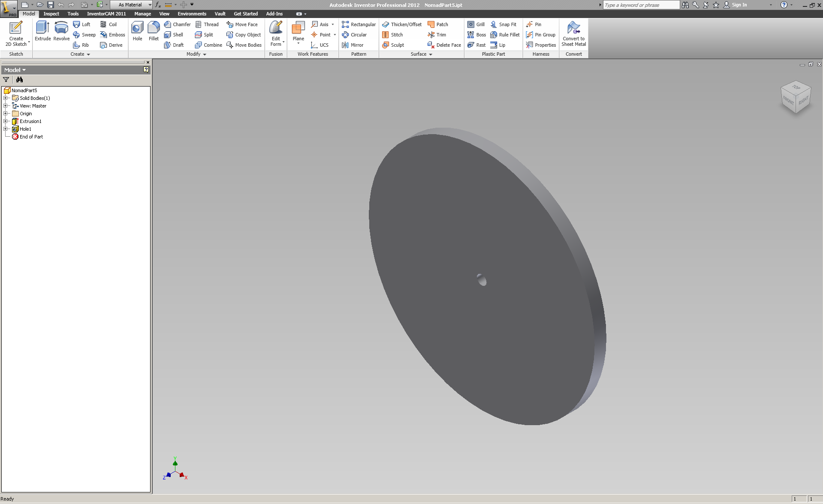Switch to the Tools tab
Screen dimensions: 823x504
pos(73,14)
